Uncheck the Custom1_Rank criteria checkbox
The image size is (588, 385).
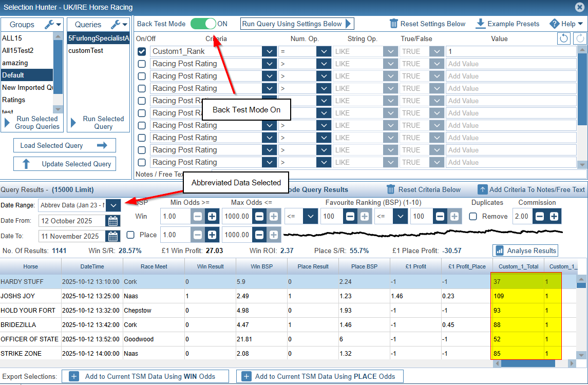[142, 51]
